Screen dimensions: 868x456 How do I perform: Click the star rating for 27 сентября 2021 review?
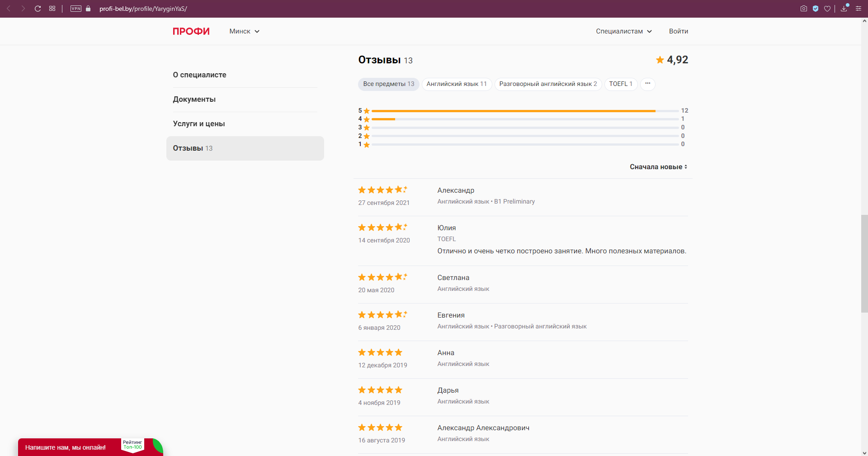[382, 190]
